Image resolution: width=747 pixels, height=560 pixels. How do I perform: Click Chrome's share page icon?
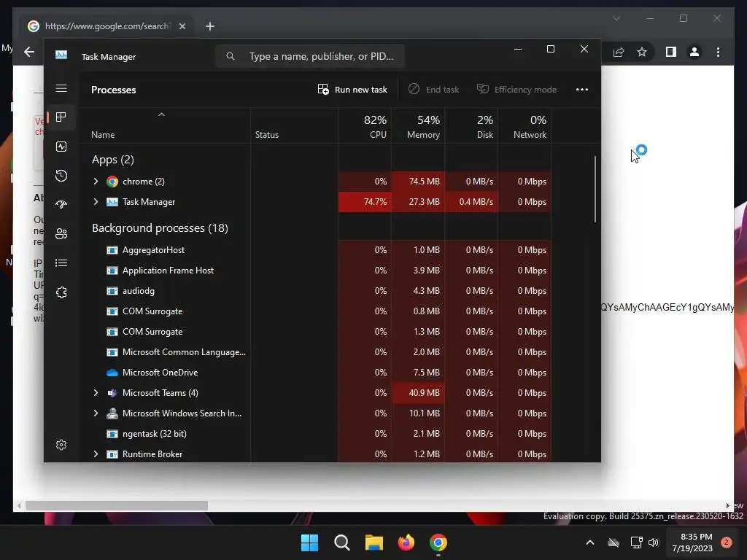click(x=619, y=52)
